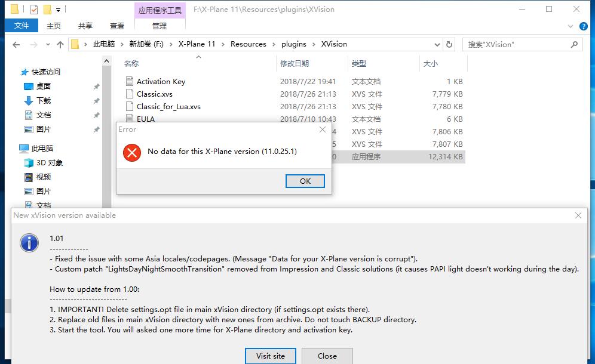Click the new folder quick access icon

(47, 9)
